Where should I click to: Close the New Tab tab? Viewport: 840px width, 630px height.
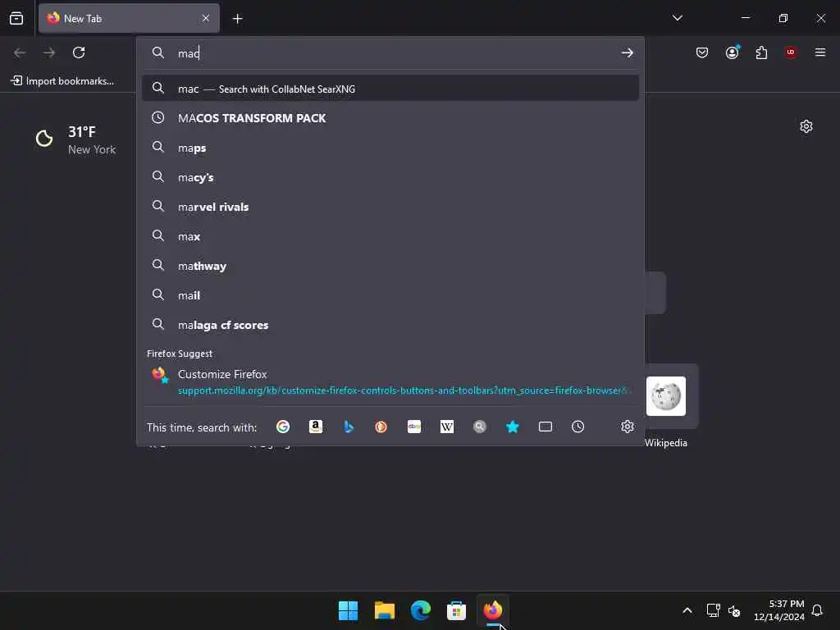pyautogui.click(x=206, y=18)
